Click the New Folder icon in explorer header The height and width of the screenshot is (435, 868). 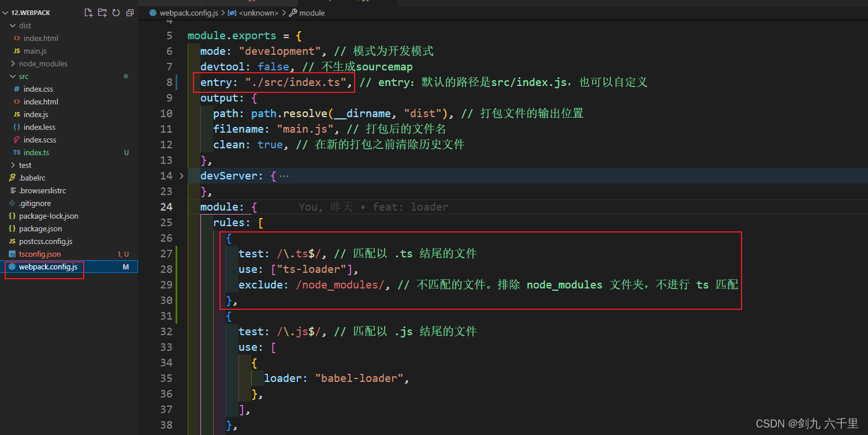pyautogui.click(x=102, y=13)
